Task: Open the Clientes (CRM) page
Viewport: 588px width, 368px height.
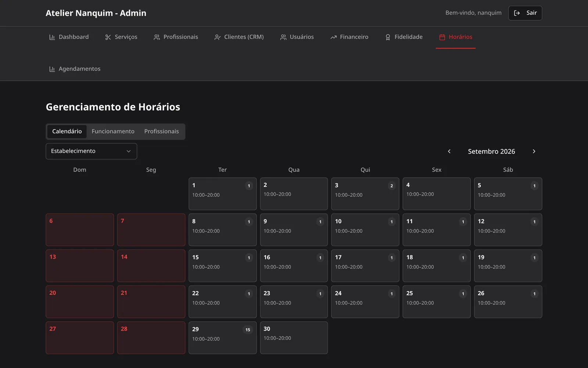Action: pos(239,37)
